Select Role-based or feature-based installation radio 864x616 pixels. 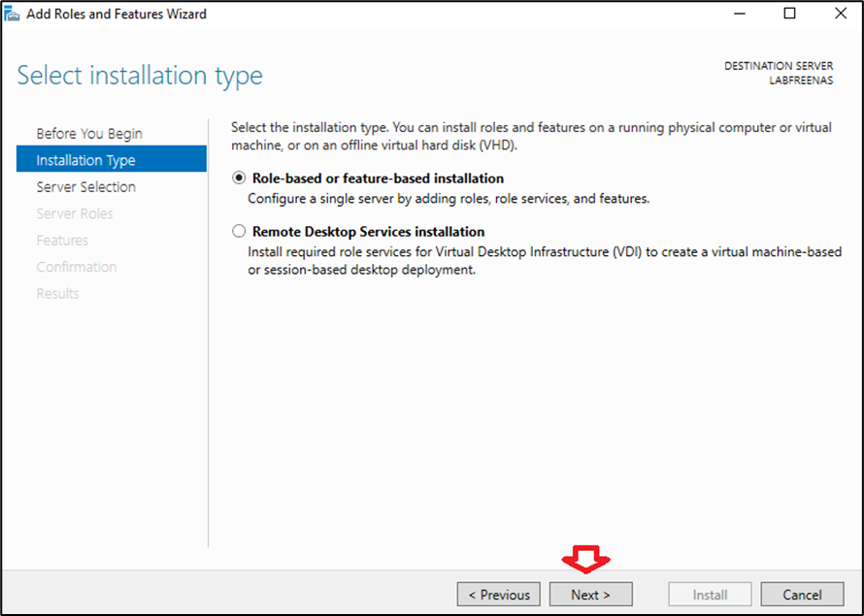coord(239,178)
